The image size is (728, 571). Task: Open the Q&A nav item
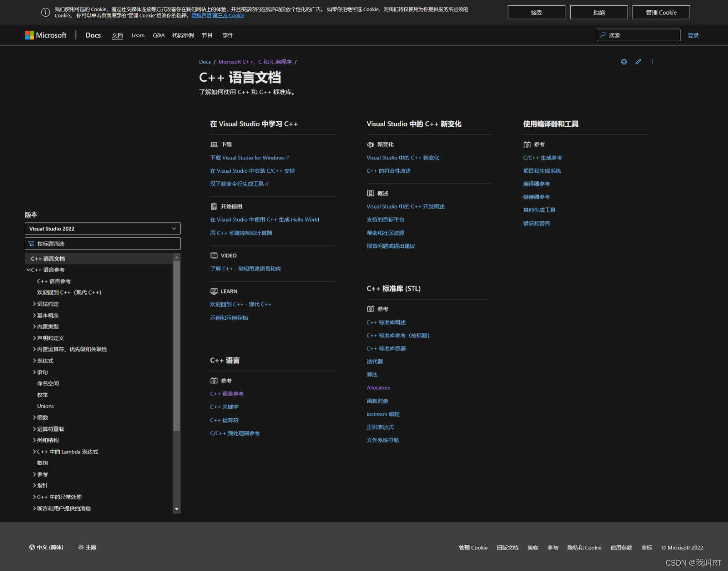point(159,35)
